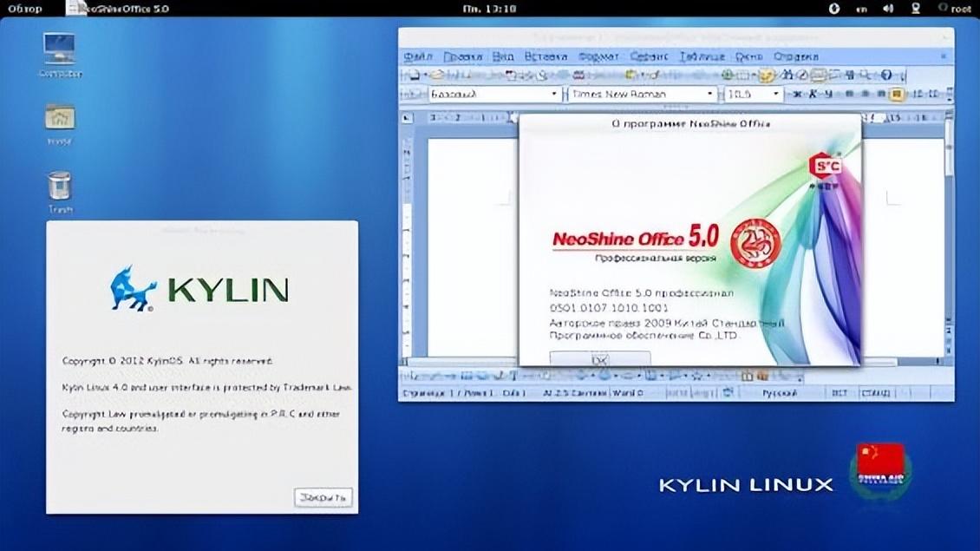Open the Формат menu
This screenshot has height=551, width=980.
tap(598, 56)
